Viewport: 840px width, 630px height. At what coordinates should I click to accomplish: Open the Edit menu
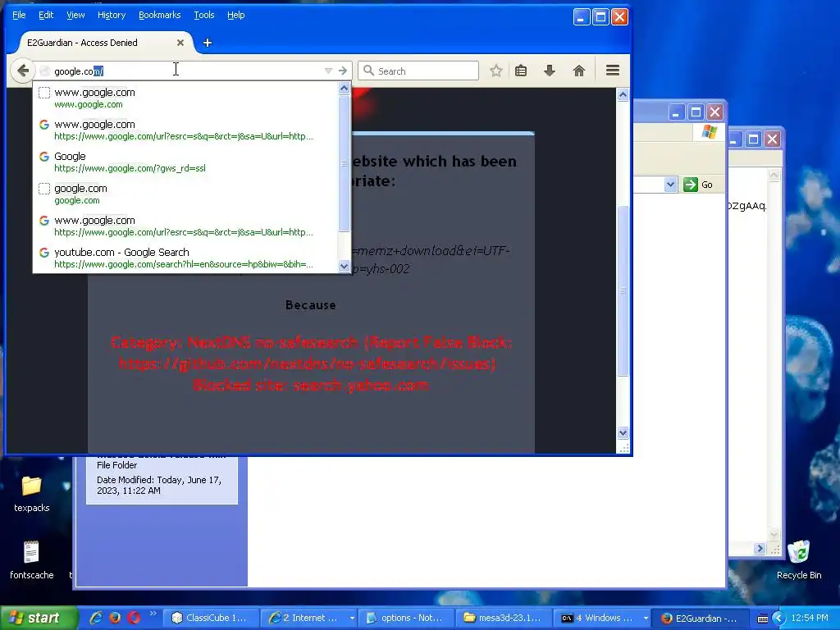pos(46,15)
